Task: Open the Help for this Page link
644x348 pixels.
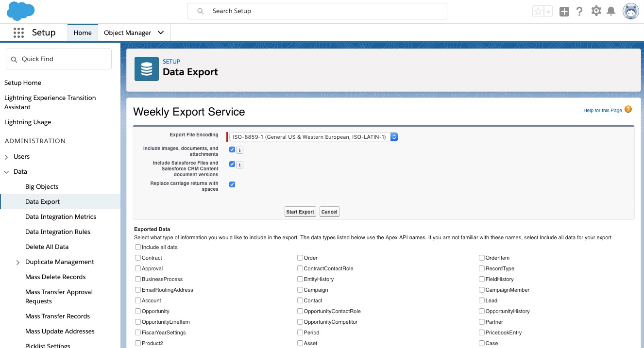Action: click(x=603, y=111)
